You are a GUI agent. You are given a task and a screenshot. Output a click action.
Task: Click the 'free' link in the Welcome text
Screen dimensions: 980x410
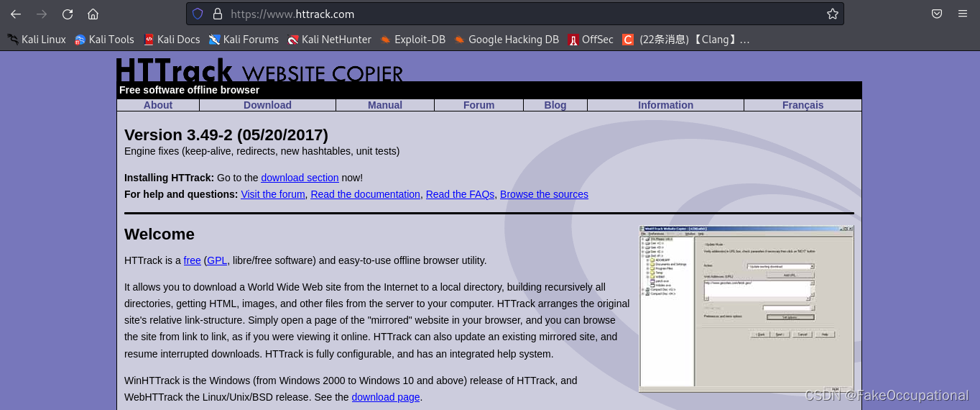(x=193, y=260)
